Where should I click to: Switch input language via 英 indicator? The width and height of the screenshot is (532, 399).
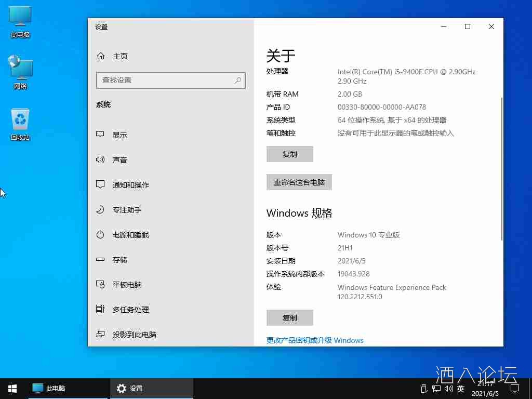pyautogui.click(x=460, y=389)
